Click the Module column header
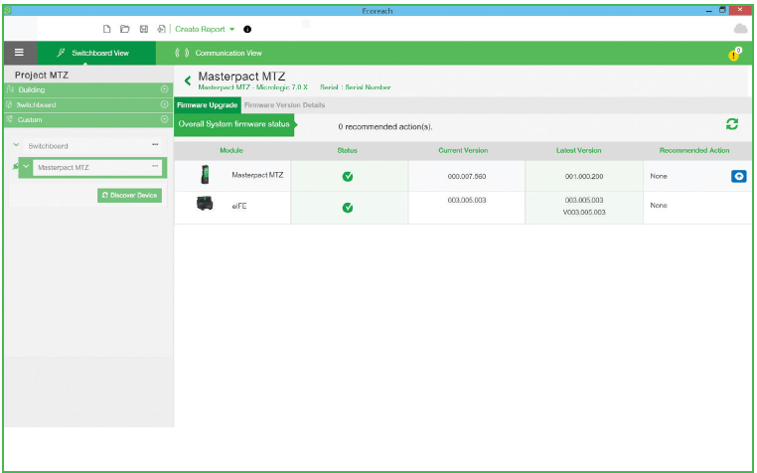 pyautogui.click(x=231, y=151)
